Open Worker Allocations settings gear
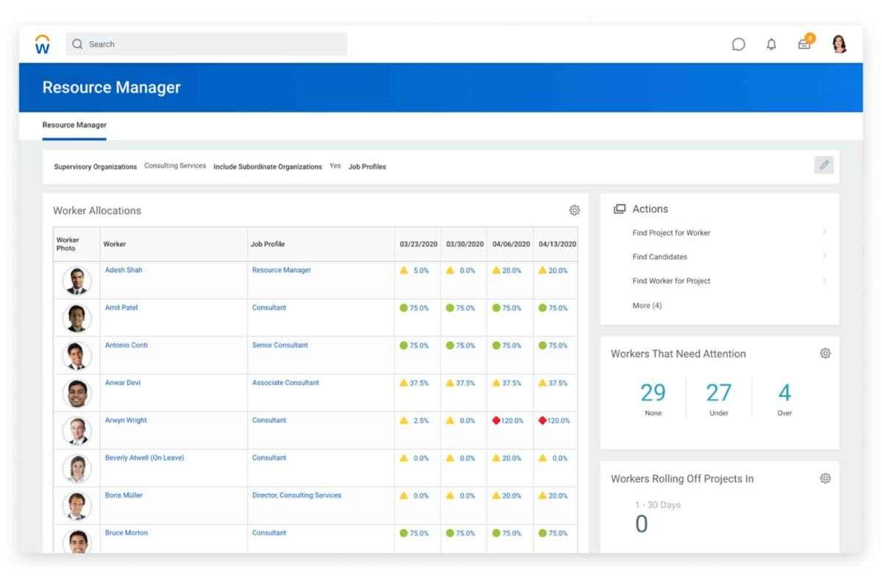 coord(574,210)
